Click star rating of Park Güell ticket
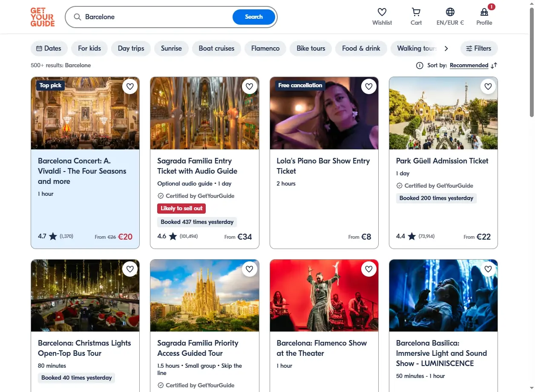 411,236
